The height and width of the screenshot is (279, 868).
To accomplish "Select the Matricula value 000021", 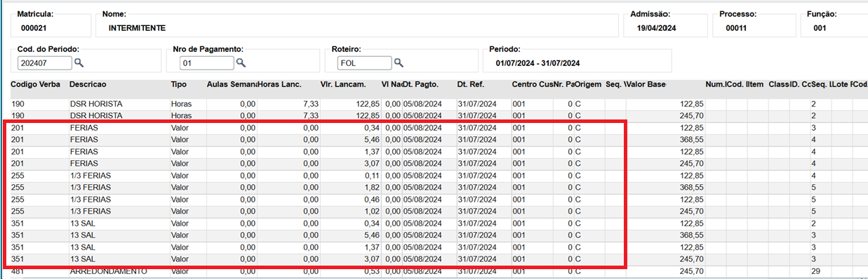I will [x=34, y=28].
